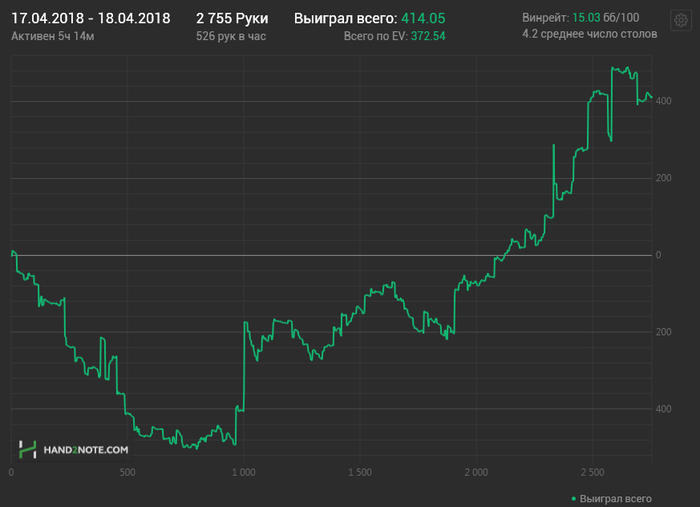Click the 'Всего по EV:' label
Screen dimensions: 700x507
point(376,36)
